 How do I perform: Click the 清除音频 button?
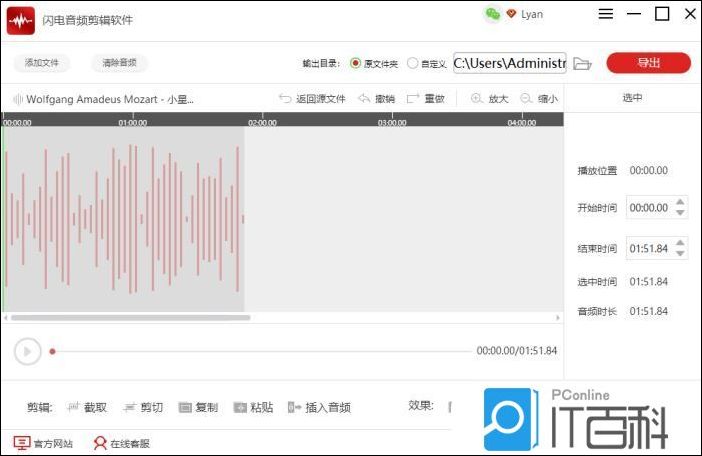(x=119, y=63)
